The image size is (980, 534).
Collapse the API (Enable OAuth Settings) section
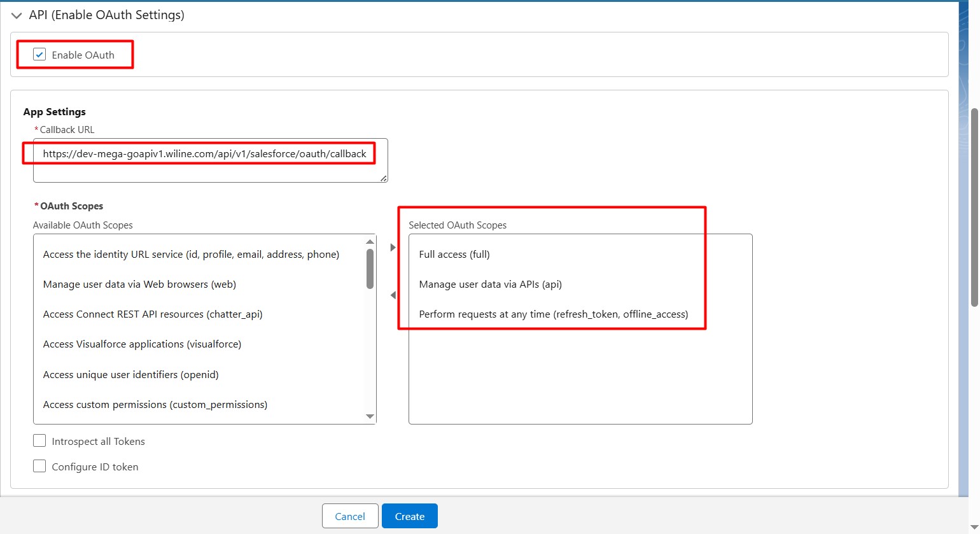16,15
